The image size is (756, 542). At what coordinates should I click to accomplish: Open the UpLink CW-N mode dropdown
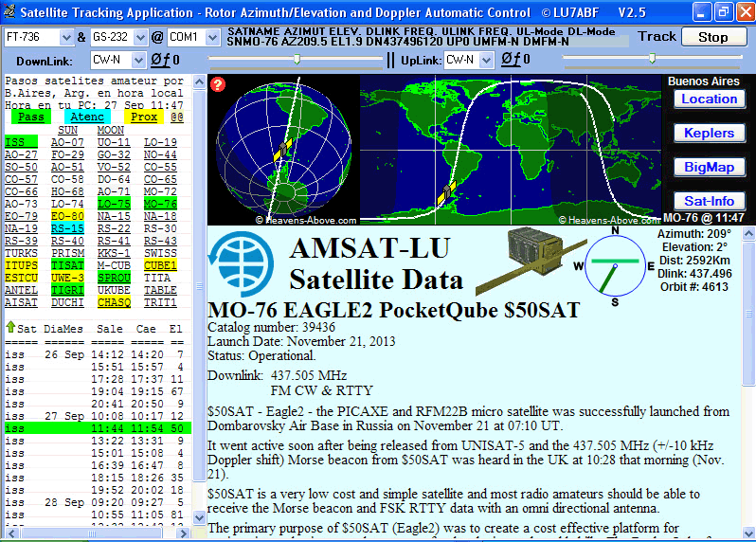click(x=487, y=61)
